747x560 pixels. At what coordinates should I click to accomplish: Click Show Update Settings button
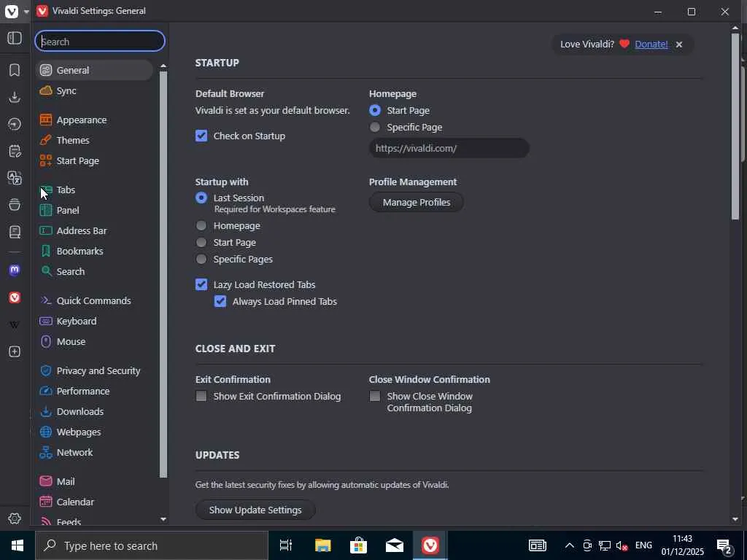point(255,510)
